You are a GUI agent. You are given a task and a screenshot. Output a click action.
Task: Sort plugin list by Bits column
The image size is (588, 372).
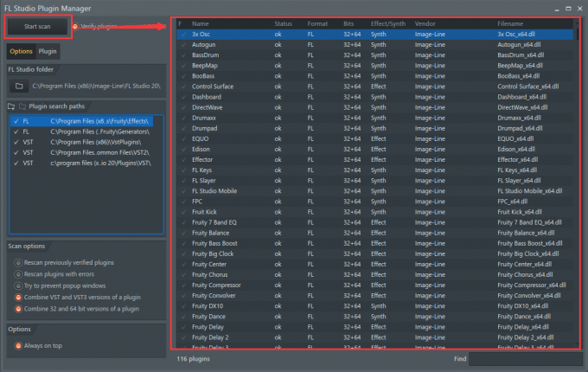[348, 23]
